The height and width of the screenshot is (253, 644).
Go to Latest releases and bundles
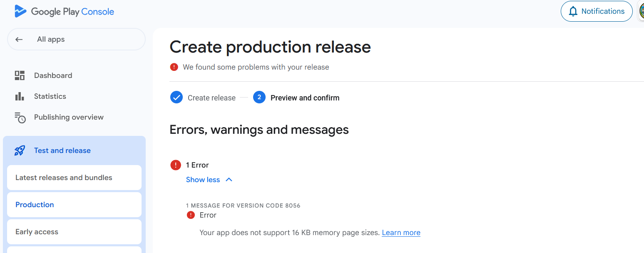[x=64, y=178]
